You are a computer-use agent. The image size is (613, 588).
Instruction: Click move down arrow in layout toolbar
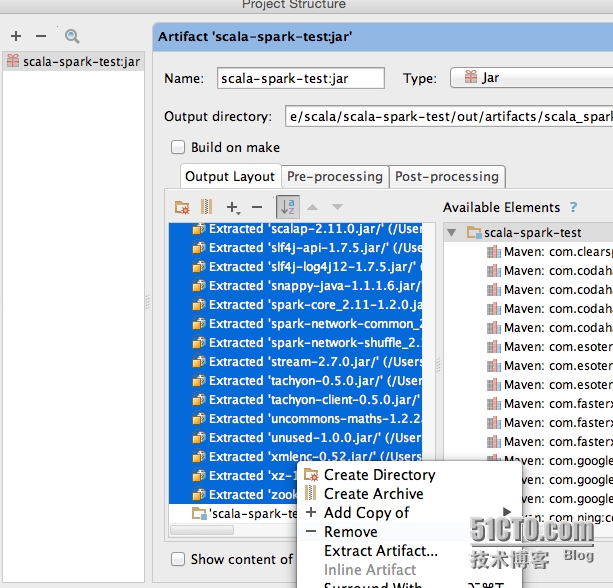tap(337, 207)
